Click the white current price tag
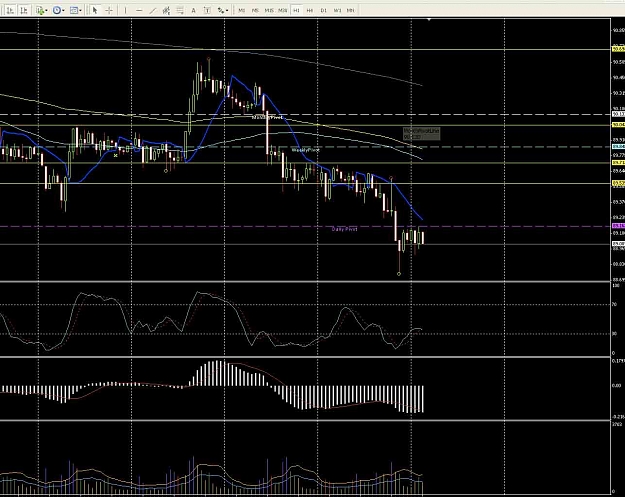 click(x=619, y=244)
